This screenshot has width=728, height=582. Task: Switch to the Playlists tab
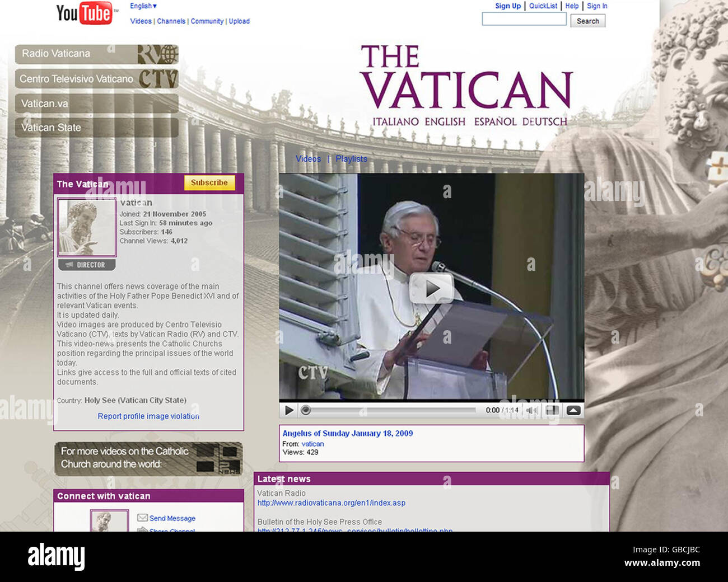pos(351,159)
